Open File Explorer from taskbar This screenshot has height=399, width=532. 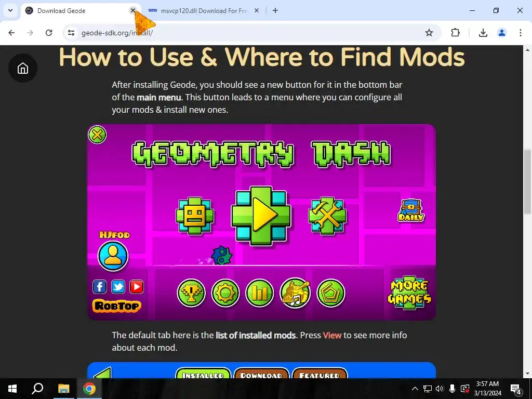pyautogui.click(x=63, y=389)
